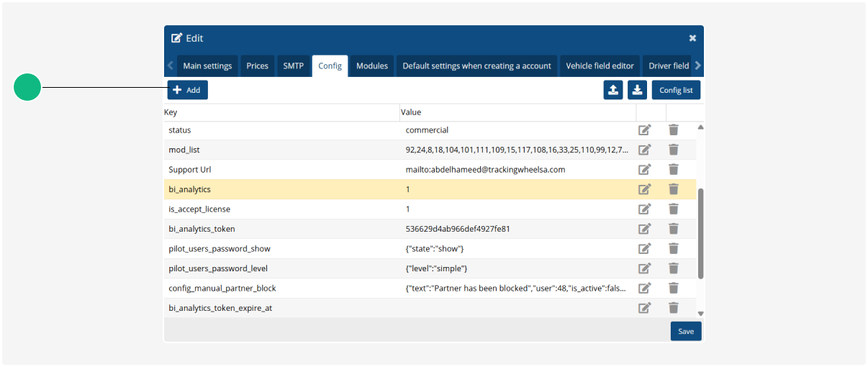Image resolution: width=868 pixels, height=367 pixels.
Task: Open the Driver field tab
Action: tap(668, 65)
